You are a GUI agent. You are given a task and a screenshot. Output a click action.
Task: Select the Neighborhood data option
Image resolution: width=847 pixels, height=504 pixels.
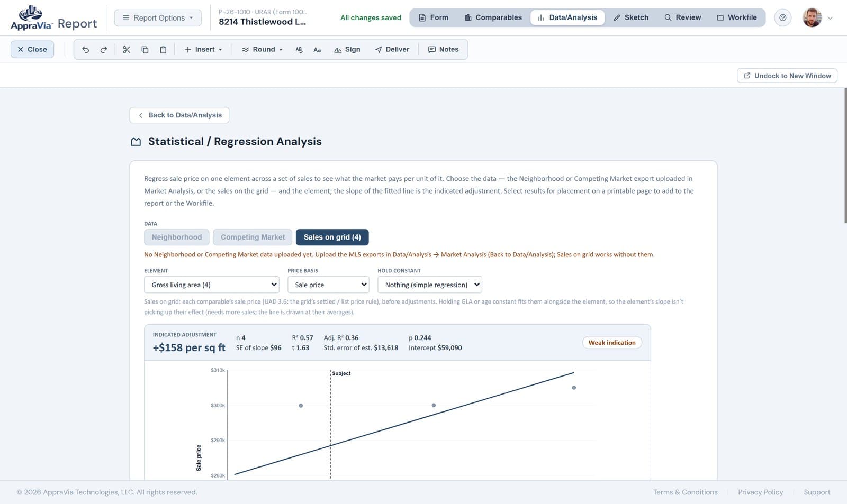(177, 237)
